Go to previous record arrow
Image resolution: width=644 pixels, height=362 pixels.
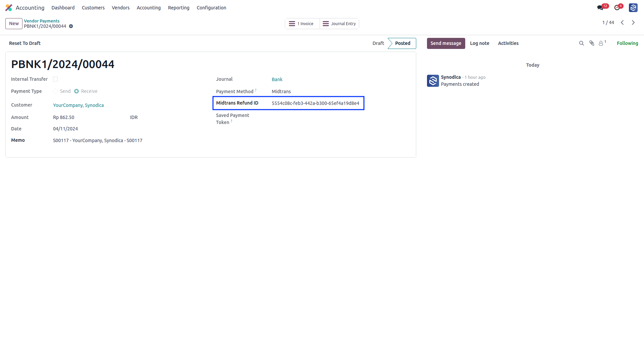click(x=622, y=23)
